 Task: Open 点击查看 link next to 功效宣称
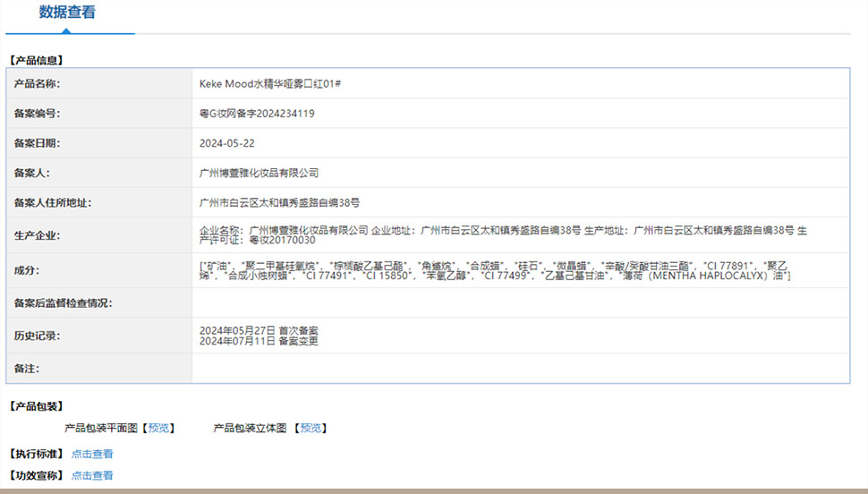(x=92, y=476)
